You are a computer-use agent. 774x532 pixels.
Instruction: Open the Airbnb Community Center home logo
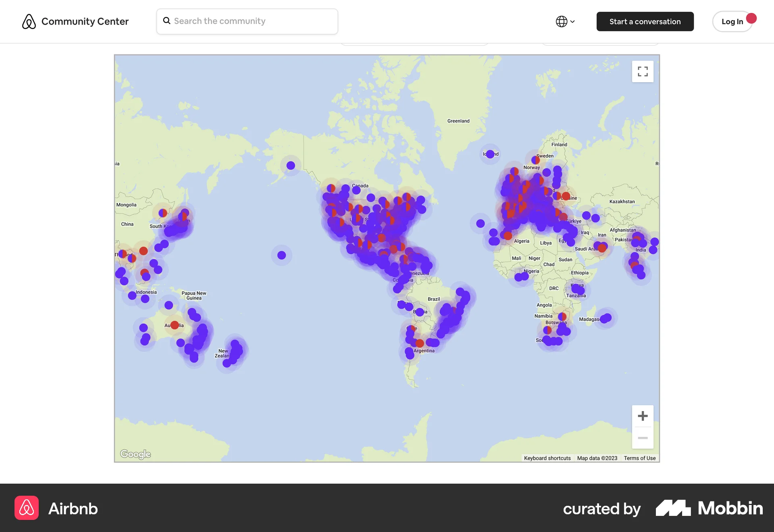29,21
